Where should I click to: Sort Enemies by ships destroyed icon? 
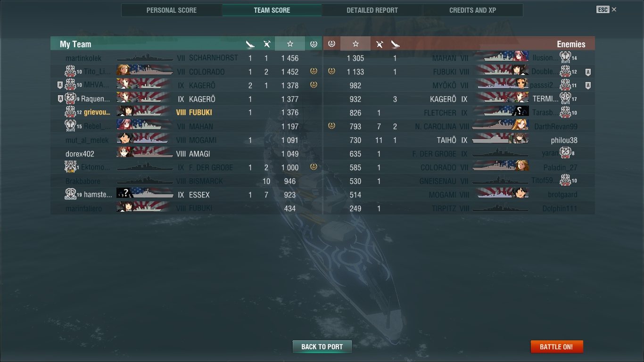[395, 44]
